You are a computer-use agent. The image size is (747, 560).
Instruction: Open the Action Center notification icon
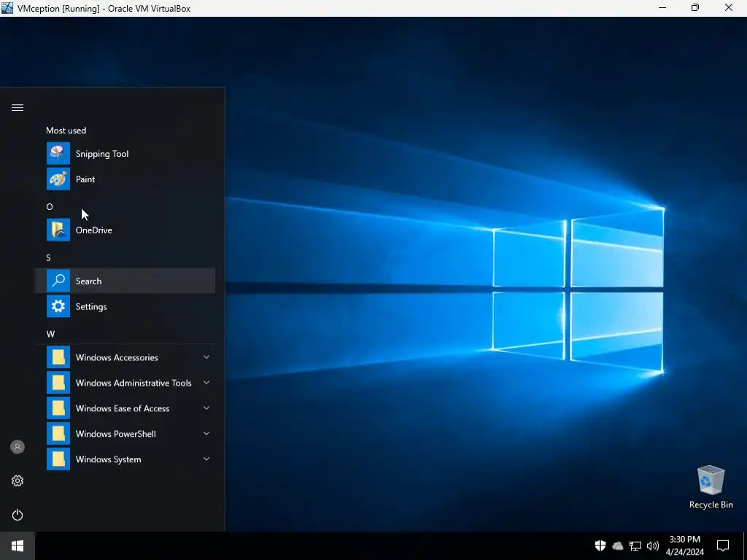tap(723, 545)
